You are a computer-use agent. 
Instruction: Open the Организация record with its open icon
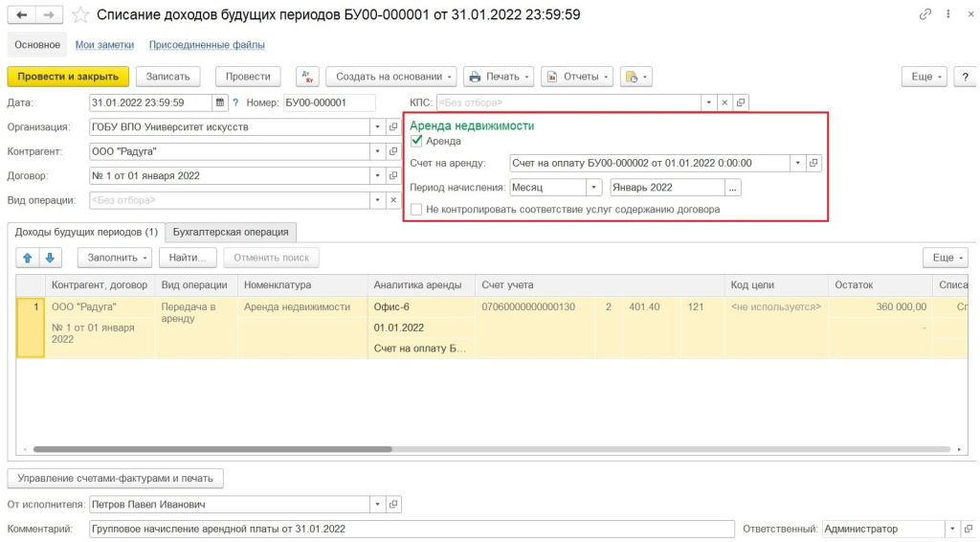point(392,126)
